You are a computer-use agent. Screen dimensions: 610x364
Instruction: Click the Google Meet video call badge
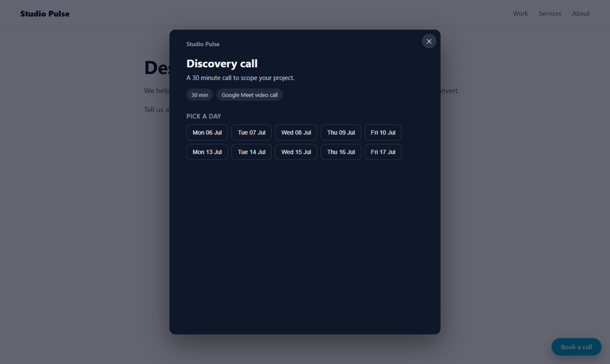[249, 95]
